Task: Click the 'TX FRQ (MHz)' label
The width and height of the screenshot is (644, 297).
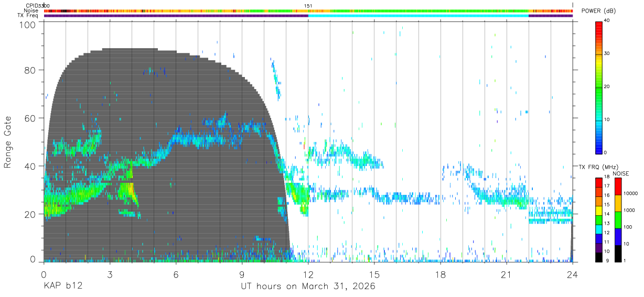Action: point(598,167)
